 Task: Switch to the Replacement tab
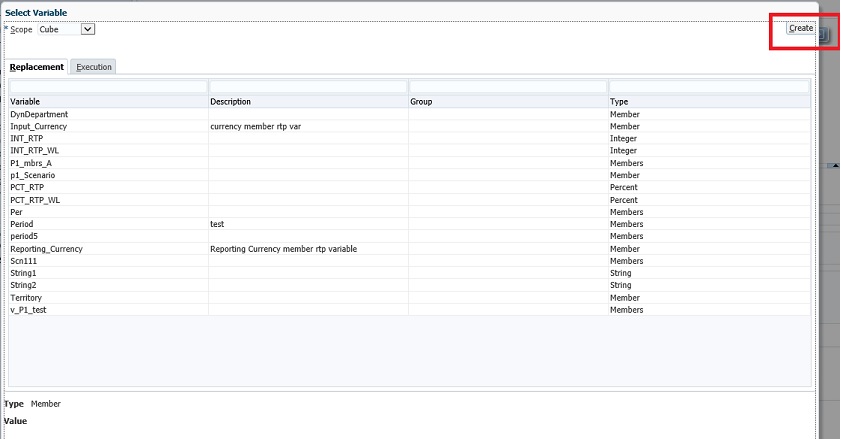pyautogui.click(x=37, y=67)
